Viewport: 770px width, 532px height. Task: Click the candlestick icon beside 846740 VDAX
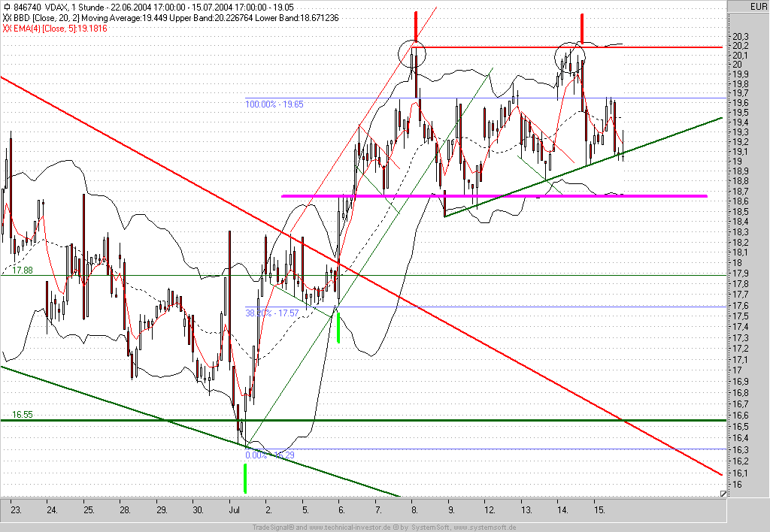click(6, 7)
